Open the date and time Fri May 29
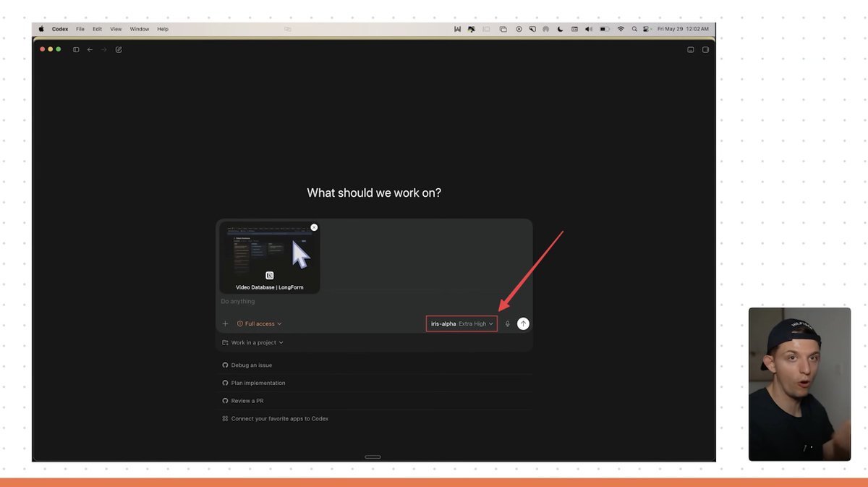This screenshot has width=868, height=487. click(x=684, y=29)
